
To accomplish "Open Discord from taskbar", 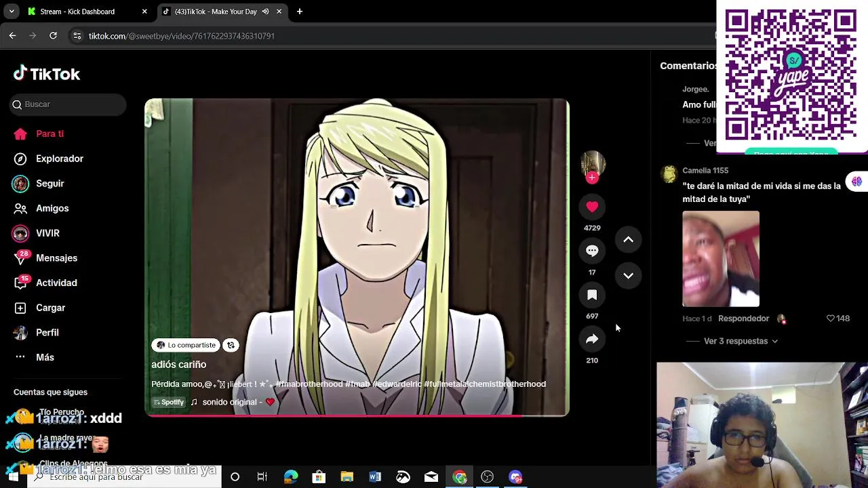I will tap(515, 477).
